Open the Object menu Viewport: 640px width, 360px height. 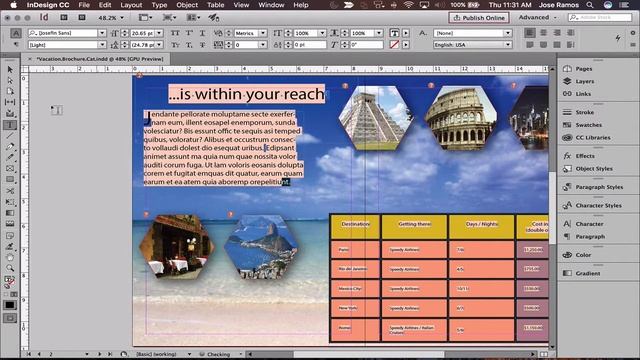(187, 5)
